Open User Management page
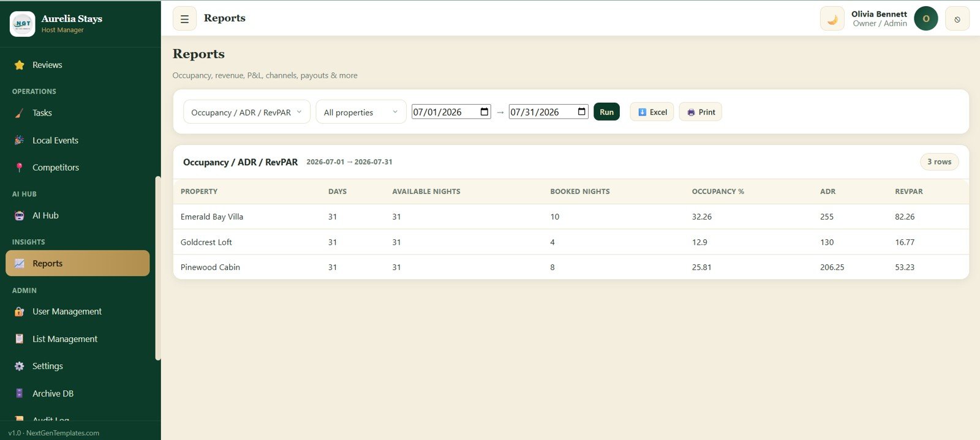 pos(77,311)
